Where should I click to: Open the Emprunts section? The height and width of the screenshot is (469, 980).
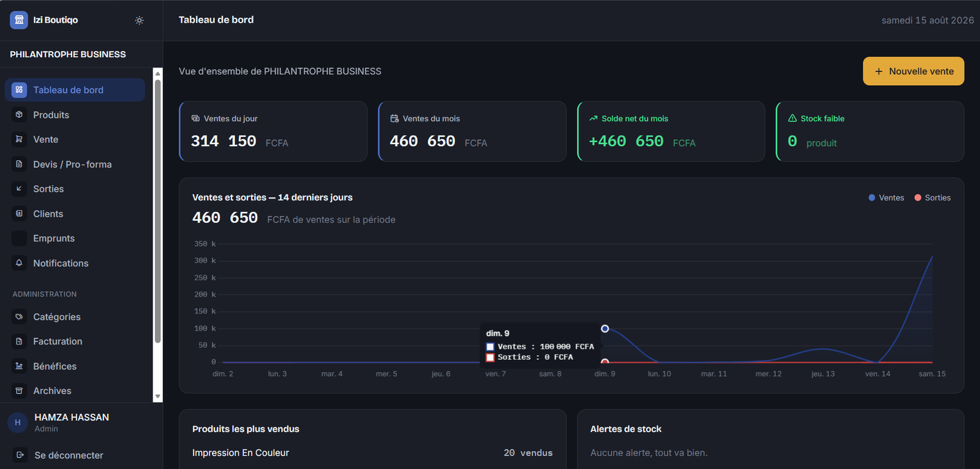54,238
